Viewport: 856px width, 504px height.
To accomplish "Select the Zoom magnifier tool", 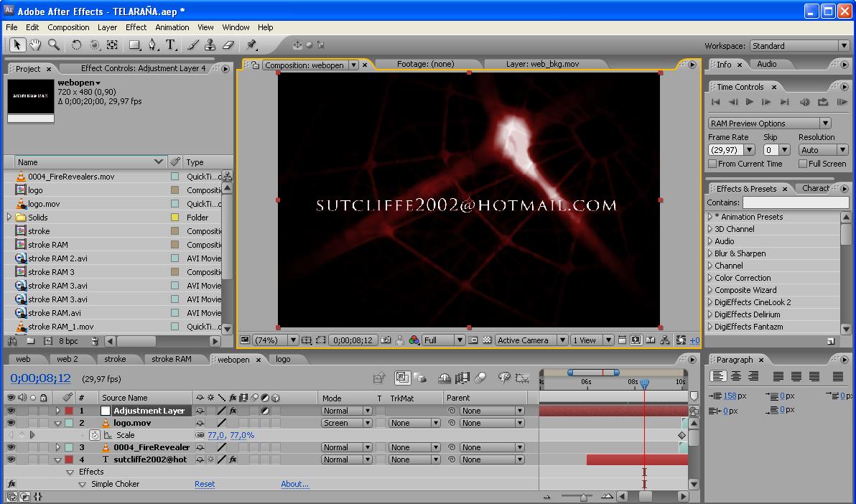I will (53, 45).
